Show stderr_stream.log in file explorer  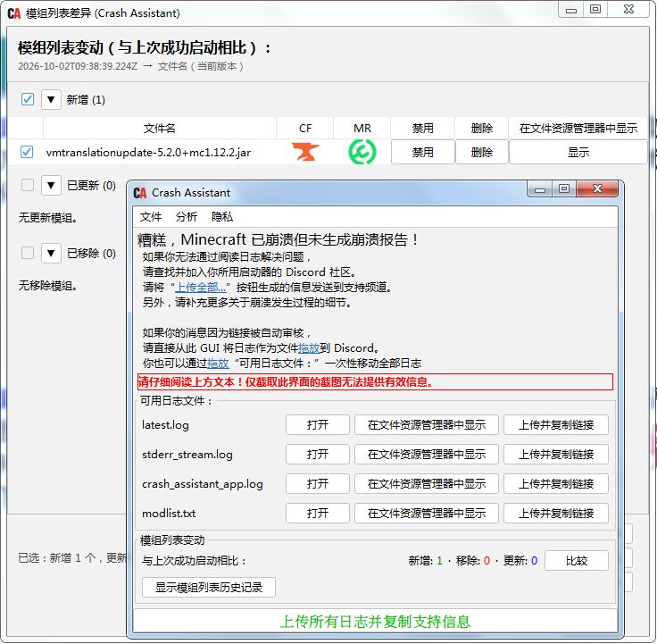click(x=427, y=455)
